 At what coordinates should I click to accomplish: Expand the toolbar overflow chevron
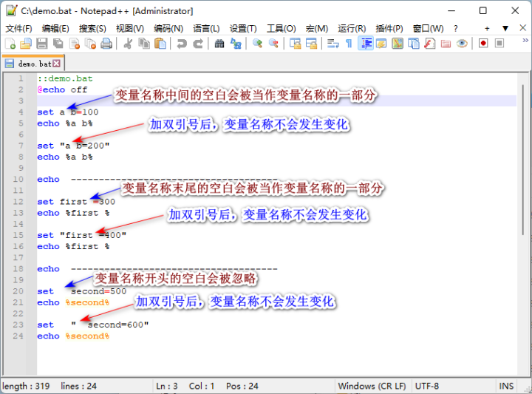tap(525, 41)
